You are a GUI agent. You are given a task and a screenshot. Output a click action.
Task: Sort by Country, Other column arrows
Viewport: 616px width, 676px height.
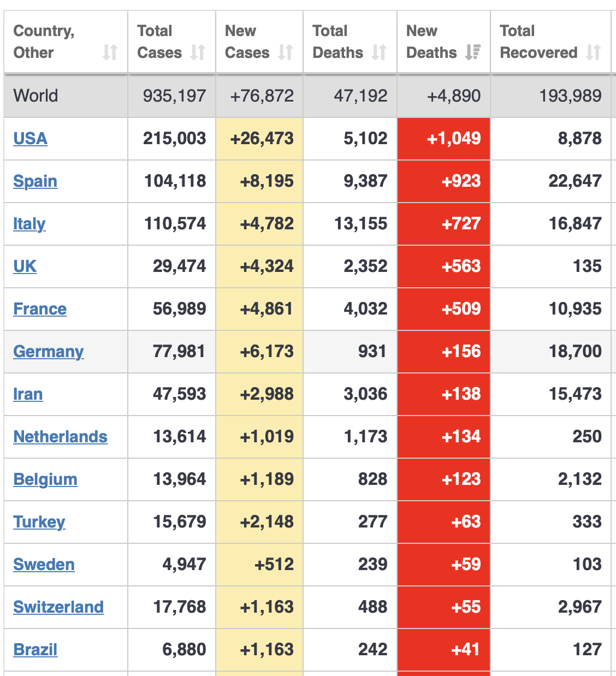(x=110, y=52)
